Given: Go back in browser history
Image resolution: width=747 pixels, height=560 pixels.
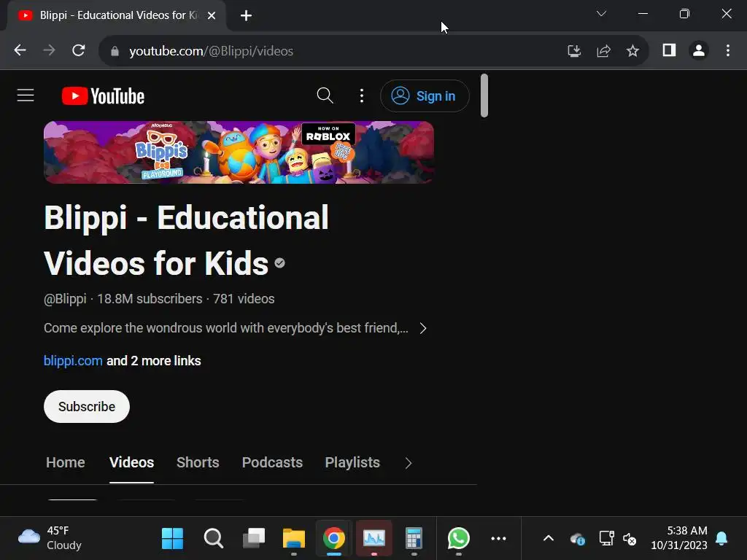Looking at the screenshot, I should [x=20, y=50].
